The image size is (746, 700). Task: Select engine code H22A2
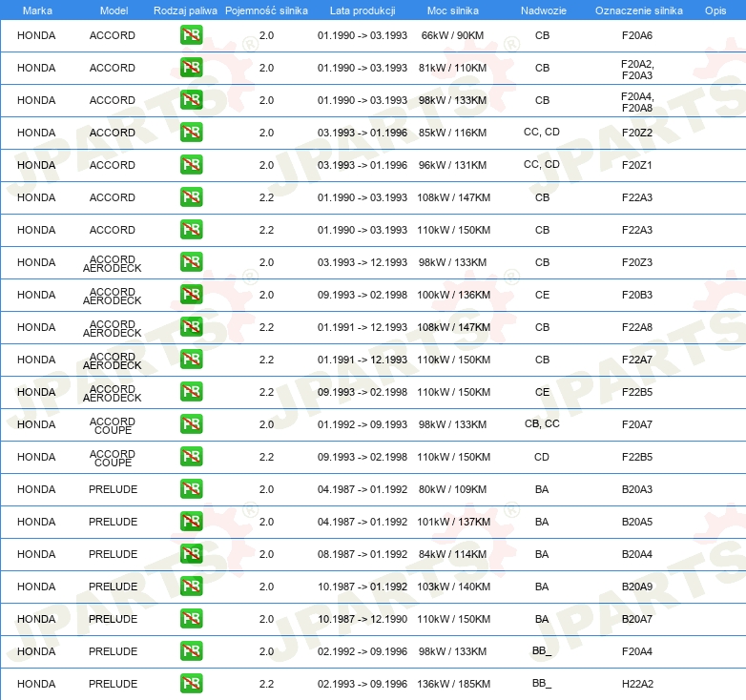click(x=637, y=684)
